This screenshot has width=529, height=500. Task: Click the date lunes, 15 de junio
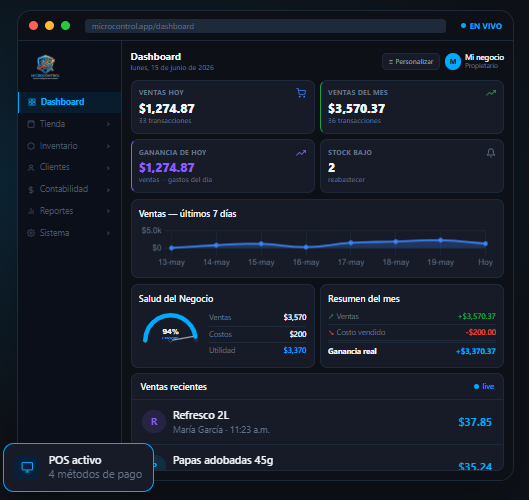point(172,67)
